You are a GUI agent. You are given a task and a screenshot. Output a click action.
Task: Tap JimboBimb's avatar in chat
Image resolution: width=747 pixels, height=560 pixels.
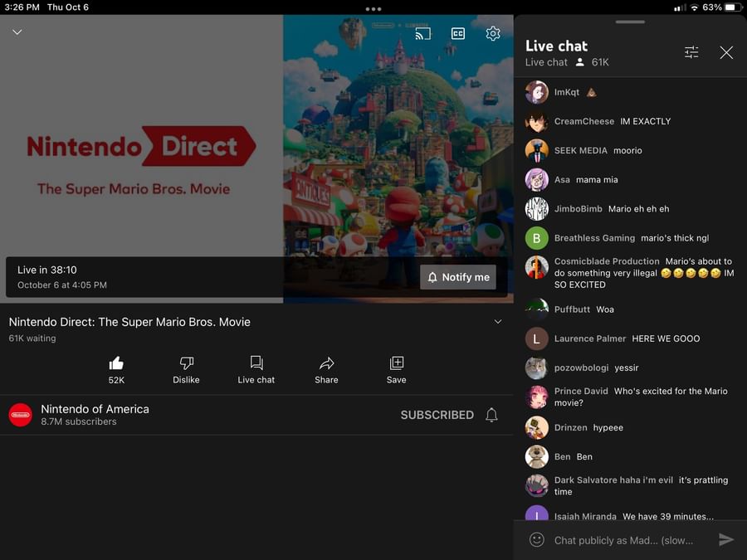[x=537, y=208]
